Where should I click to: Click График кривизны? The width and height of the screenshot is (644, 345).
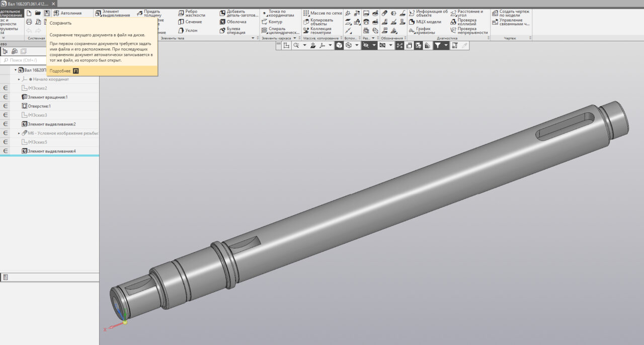[421, 30]
